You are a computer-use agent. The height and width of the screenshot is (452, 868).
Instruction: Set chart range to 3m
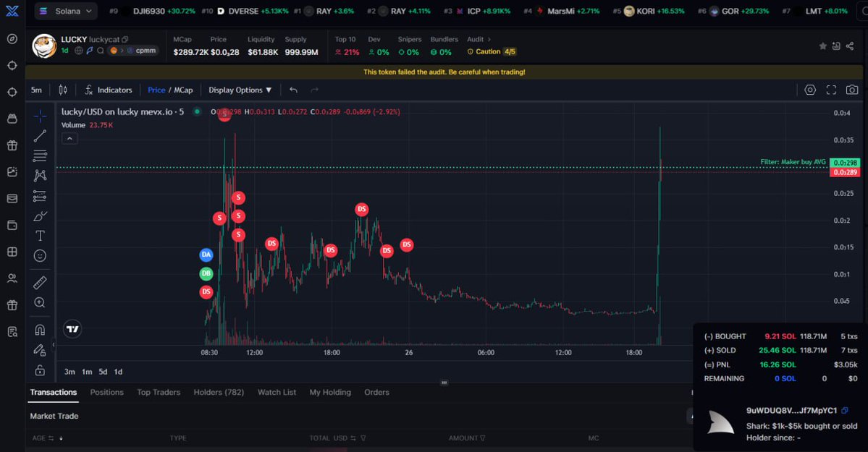tap(69, 372)
